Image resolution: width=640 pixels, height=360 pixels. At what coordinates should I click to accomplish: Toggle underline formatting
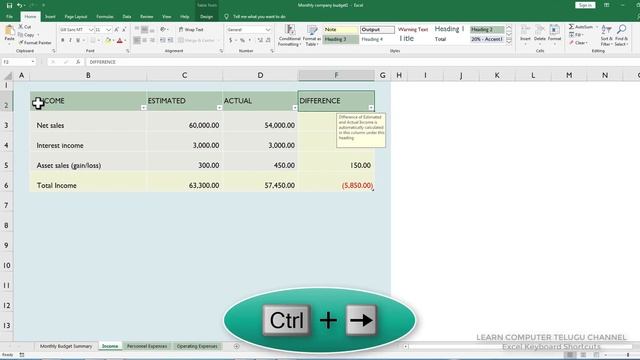[78, 40]
